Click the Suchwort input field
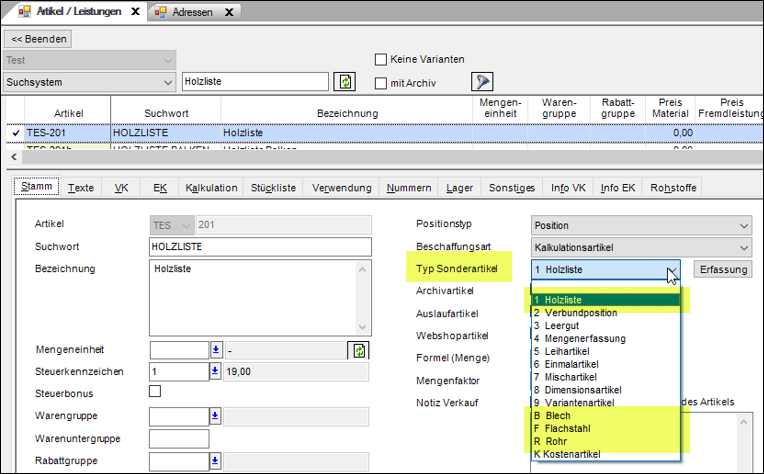This screenshot has height=474, width=764. (260, 247)
